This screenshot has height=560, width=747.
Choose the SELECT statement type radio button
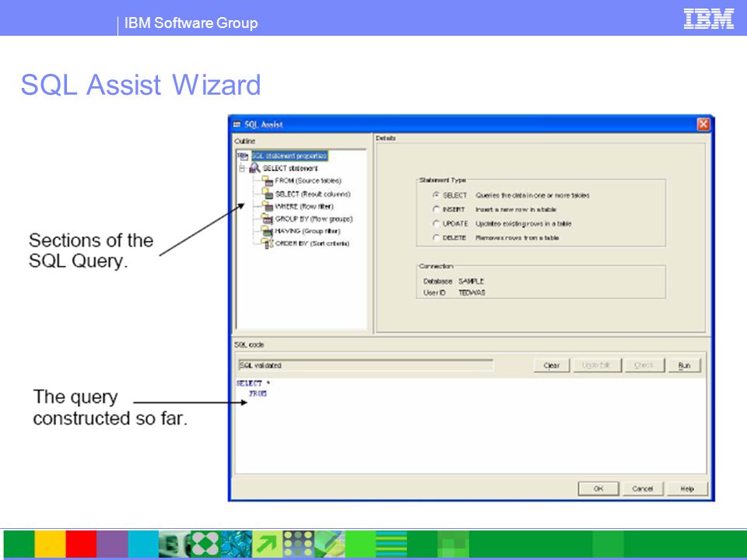click(436, 194)
